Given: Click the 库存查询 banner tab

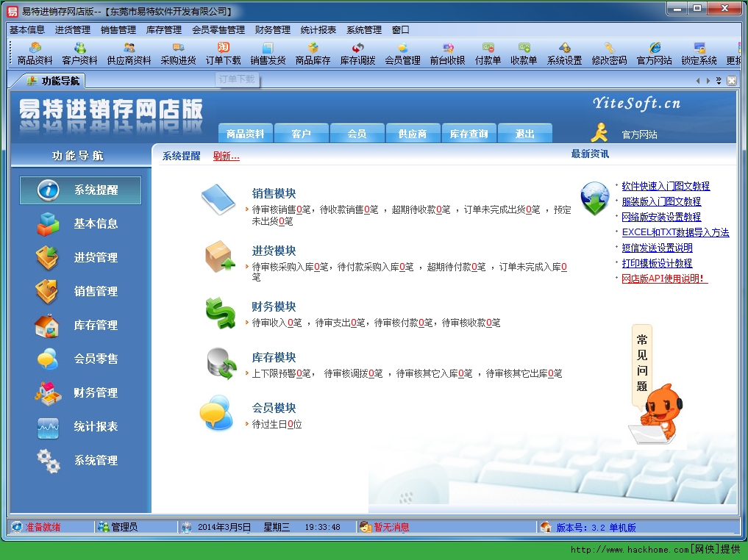Looking at the screenshot, I should click(x=469, y=134).
